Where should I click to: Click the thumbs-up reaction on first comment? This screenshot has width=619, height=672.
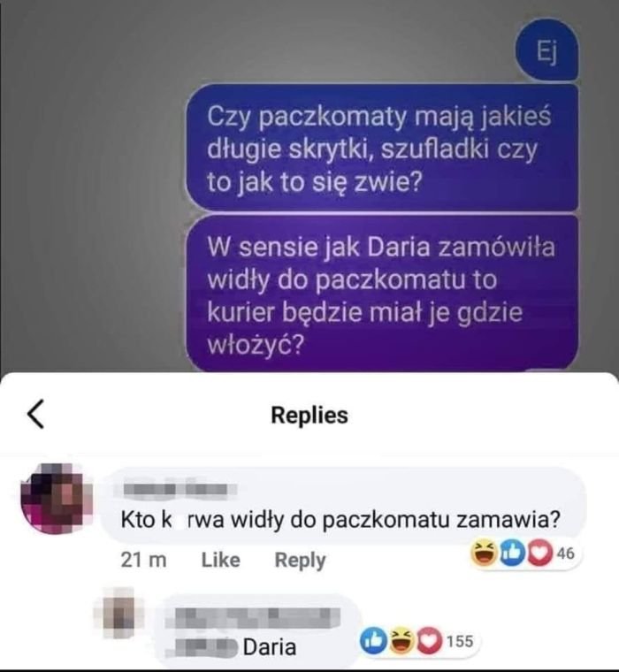coord(512,553)
